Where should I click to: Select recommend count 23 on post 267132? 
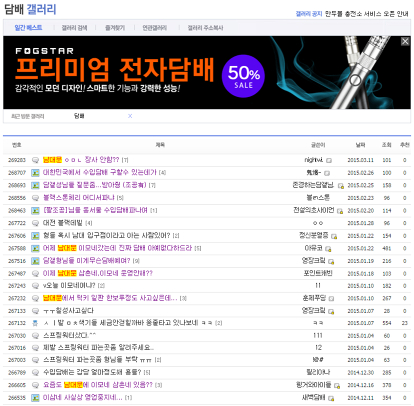(404, 323)
